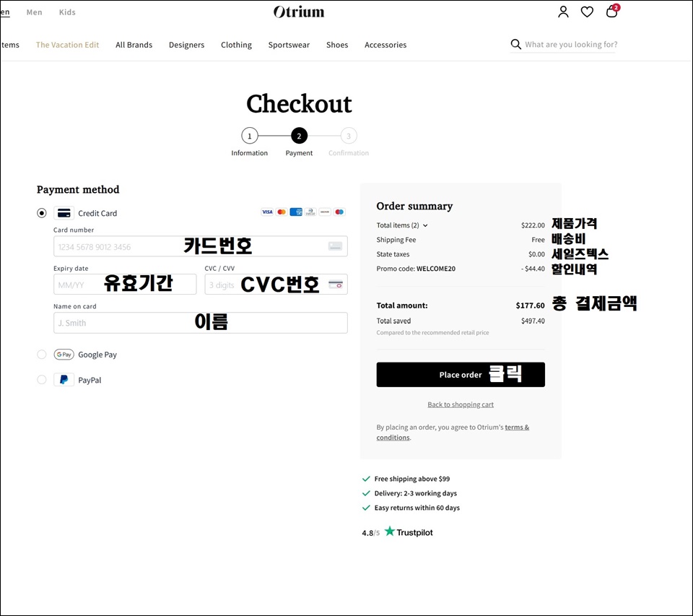
Task: Focus the CVC / CVV input field
Action: (276, 285)
